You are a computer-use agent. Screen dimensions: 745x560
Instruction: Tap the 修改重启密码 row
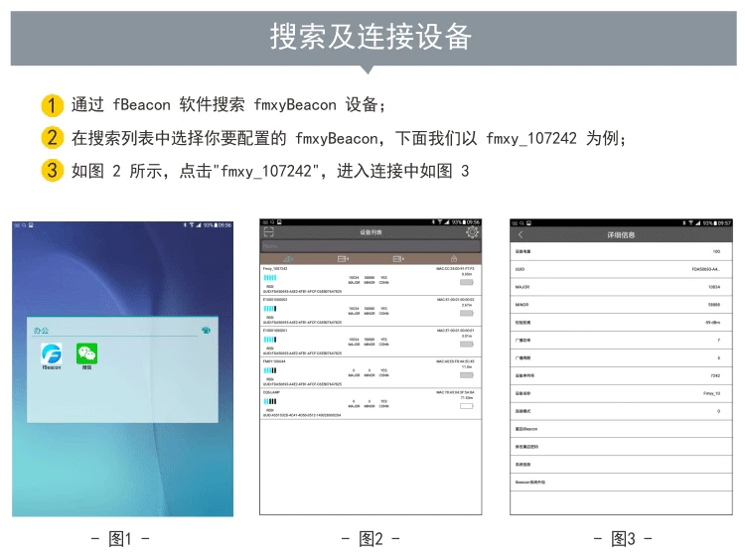(x=621, y=447)
